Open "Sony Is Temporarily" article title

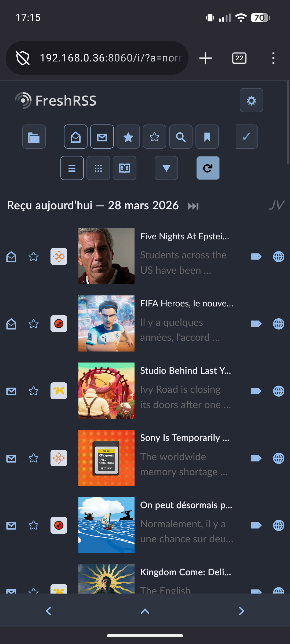point(185,438)
